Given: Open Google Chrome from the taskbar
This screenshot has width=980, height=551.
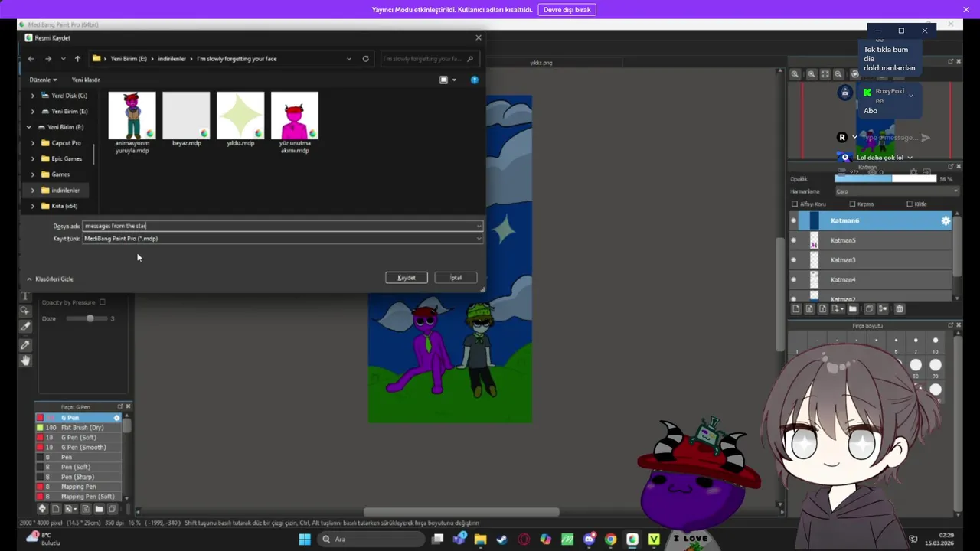Looking at the screenshot, I should coord(610,540).
